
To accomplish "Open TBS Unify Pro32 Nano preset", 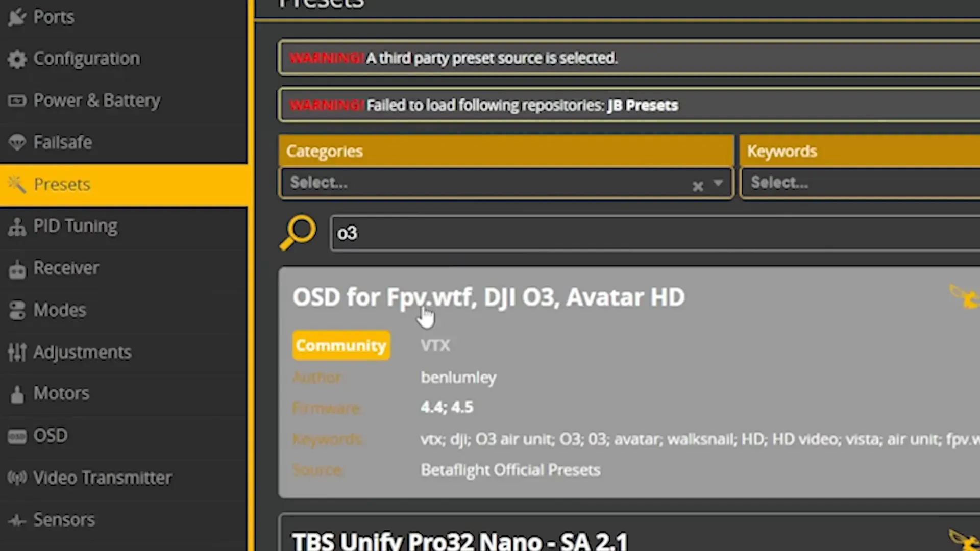I will tap(459, 541).
